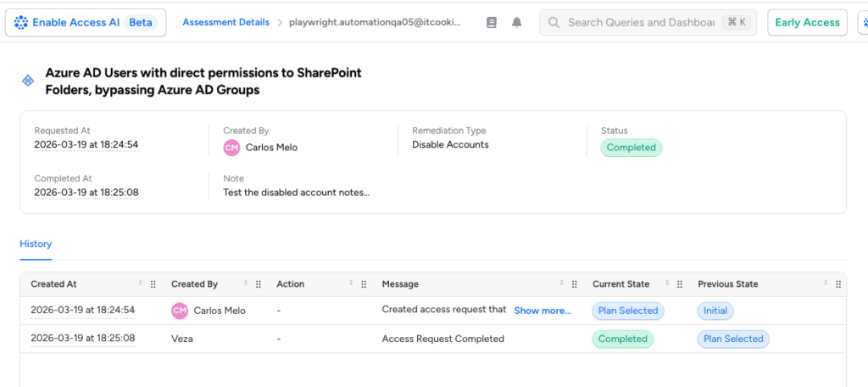
Task: Go to Assessment Details breadcrumb
Action: pos(225,22)
